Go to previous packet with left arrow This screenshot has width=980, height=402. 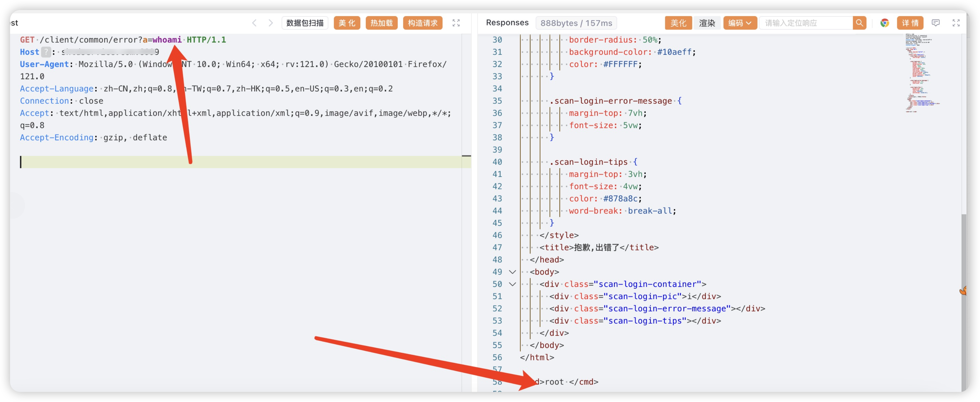254,23
